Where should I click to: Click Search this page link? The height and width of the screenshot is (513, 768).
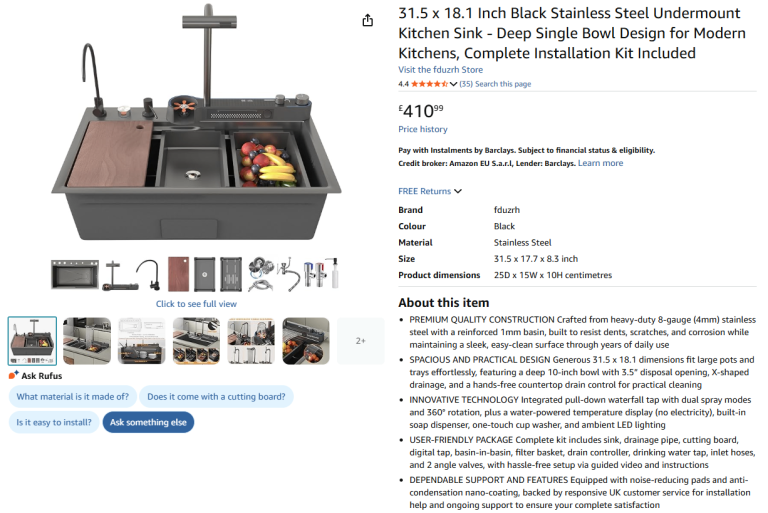coord(503,84)
